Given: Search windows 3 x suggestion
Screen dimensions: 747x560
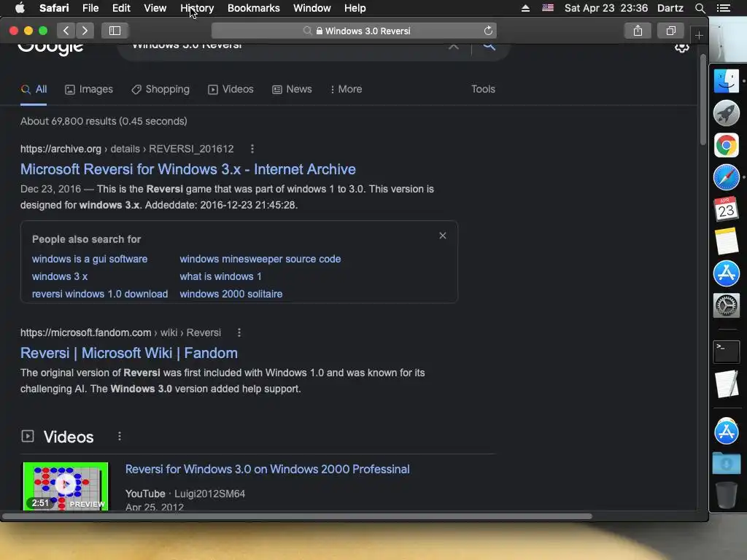Looking at the screenshot, I should coord(60,276).
